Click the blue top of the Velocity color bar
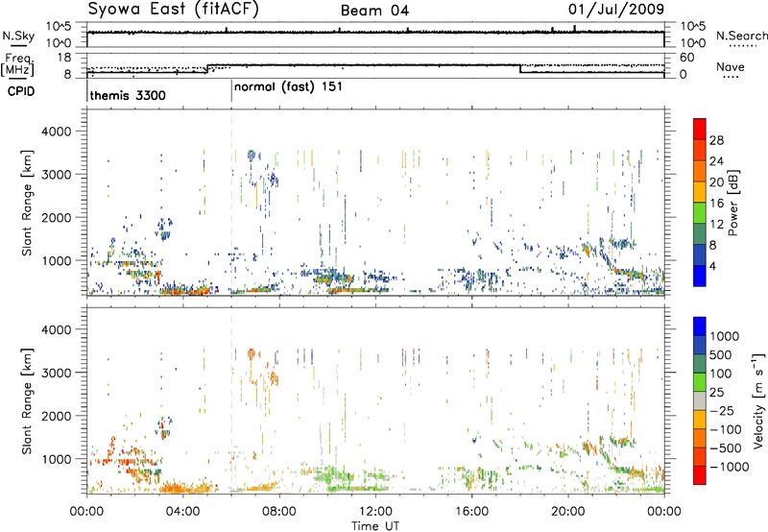This screenshot has width=768, height=532. click(700, 326)
